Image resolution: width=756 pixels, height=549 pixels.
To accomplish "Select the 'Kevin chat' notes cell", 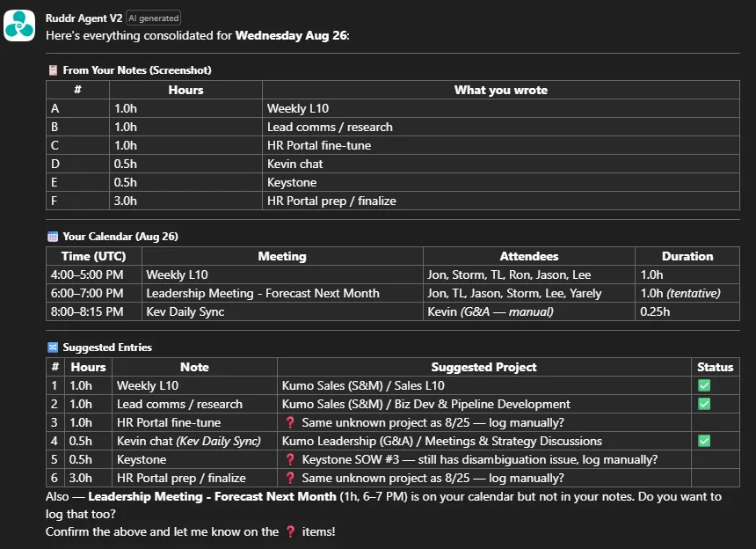I will click(500, 164).
